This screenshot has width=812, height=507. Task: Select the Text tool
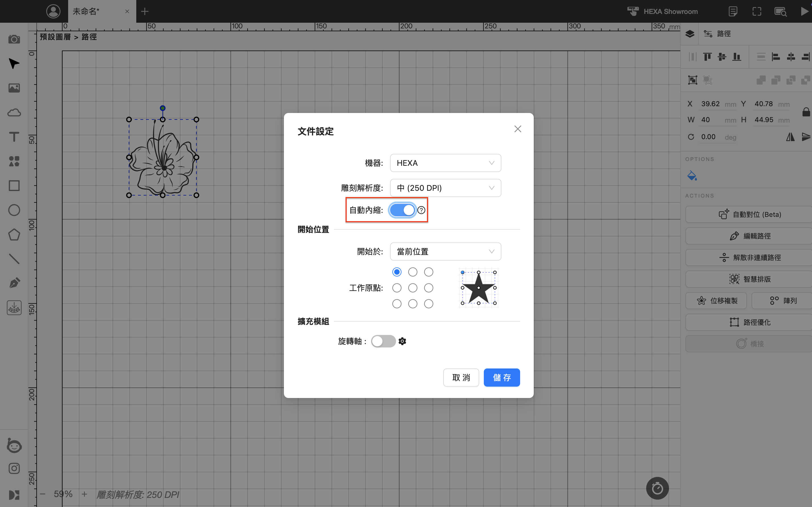(14, 137)
